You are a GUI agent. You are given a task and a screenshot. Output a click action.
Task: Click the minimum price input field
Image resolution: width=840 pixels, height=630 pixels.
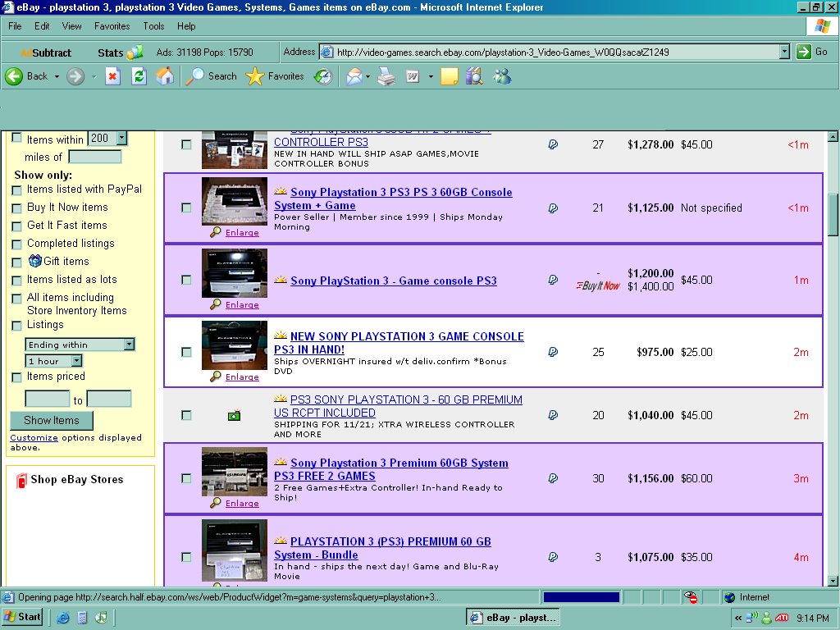point(47,399)
